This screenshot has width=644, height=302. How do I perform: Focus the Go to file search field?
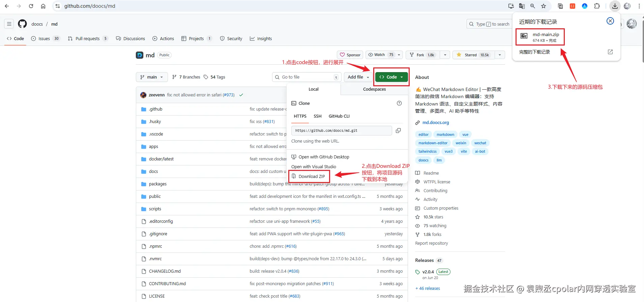[307, 77]
